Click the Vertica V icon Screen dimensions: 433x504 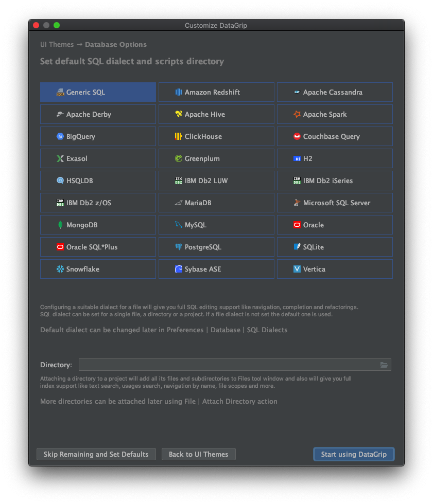coord(297,269)
